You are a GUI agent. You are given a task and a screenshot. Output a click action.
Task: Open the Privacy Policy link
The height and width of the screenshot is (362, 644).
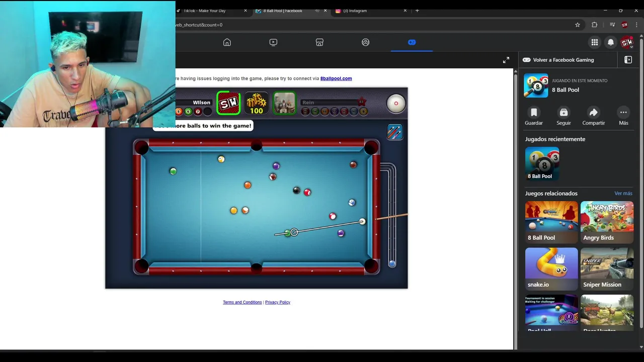tap(278, 302)
